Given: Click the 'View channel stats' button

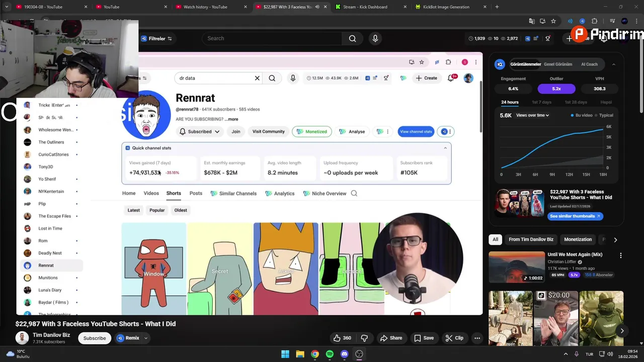Looking at the screenshot, I should (416, 132).
